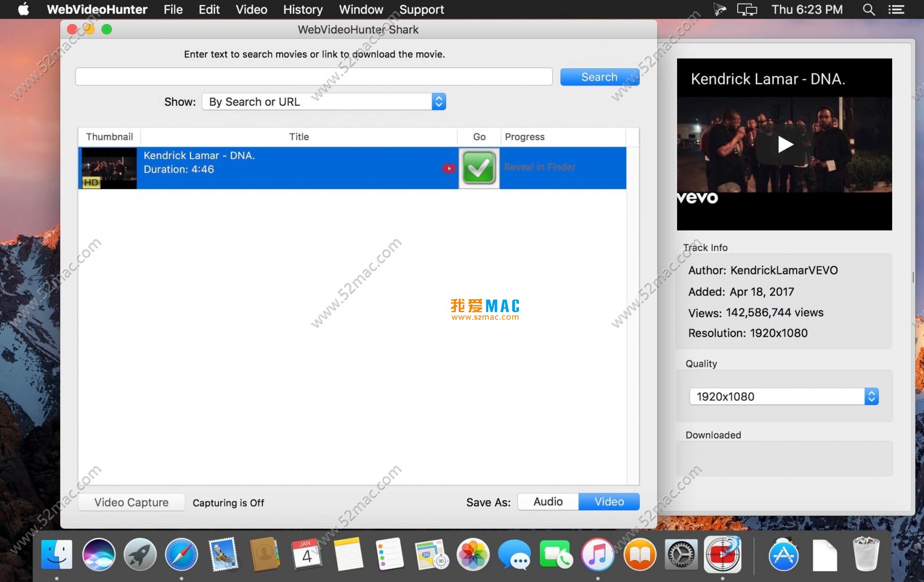
Task: Open the History menu
Action: coord(302,9)
